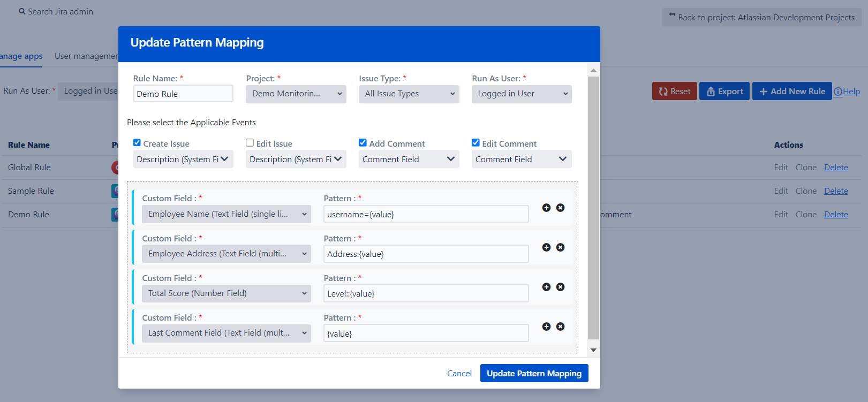Click the Export button
Screen dimensions: 868x402
724,91
